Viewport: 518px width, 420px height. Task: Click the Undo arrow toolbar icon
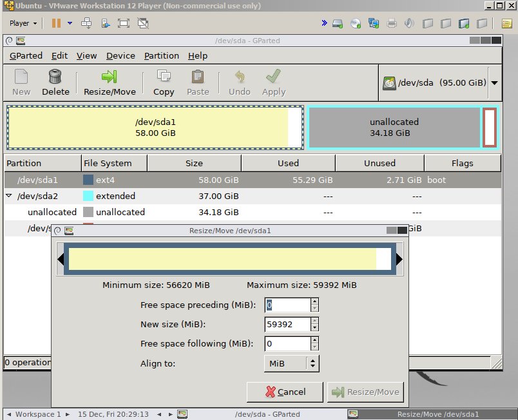click(x=240, y=76)
